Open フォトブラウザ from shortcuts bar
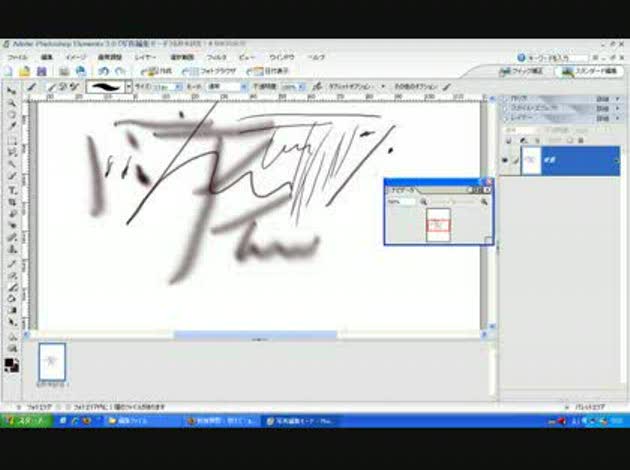 (x=209, y=72)
